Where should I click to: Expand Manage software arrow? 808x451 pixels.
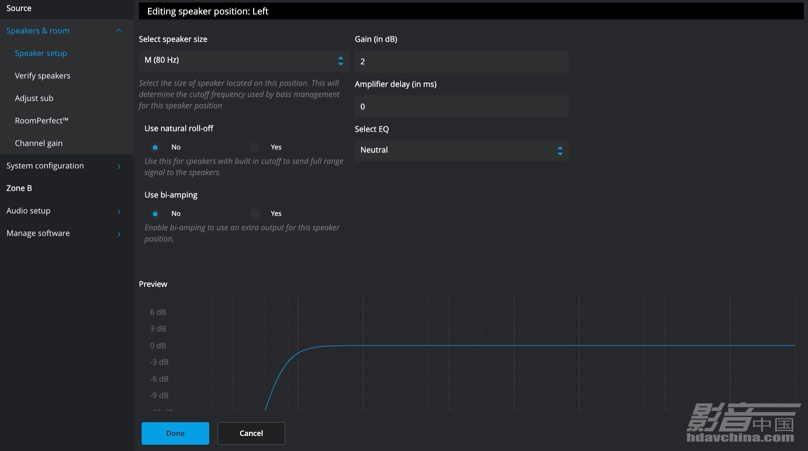(119, 234)
